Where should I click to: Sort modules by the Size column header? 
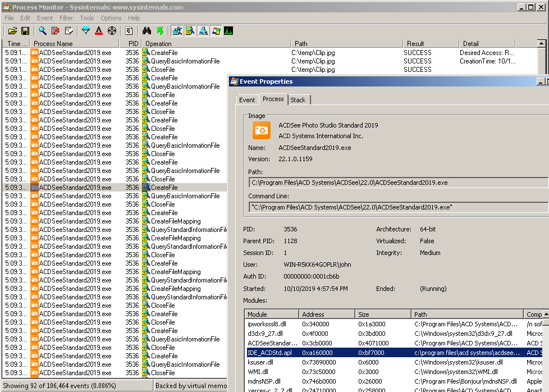point(383,314)
